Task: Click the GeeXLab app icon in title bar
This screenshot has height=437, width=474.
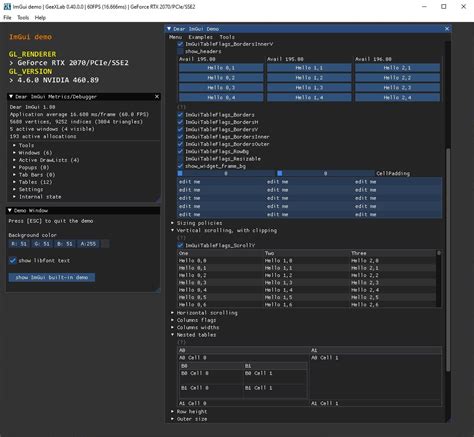Action: [7, 7]
